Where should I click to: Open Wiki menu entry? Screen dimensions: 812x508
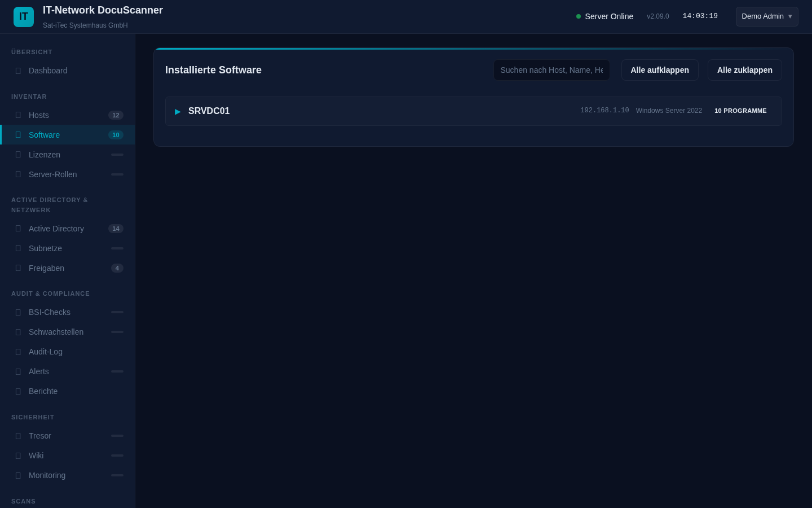coord(68,456)
